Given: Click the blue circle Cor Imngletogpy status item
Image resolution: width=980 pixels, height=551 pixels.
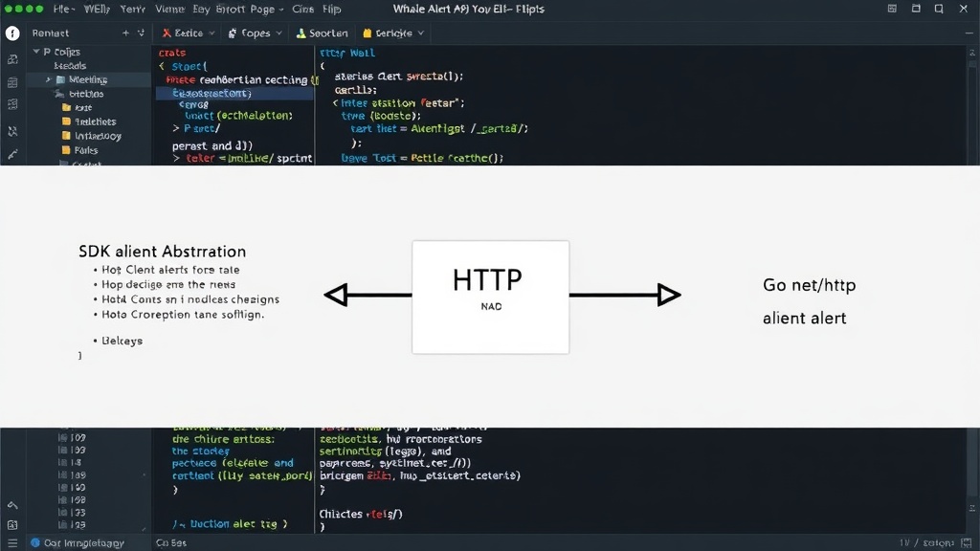Looking at the screenshot, I should coord(78,543).
